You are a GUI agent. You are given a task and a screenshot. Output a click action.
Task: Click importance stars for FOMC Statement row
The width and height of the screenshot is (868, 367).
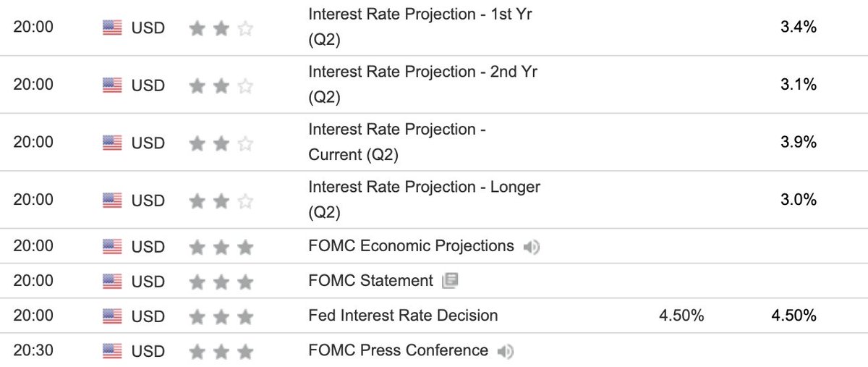pos(221,281)
